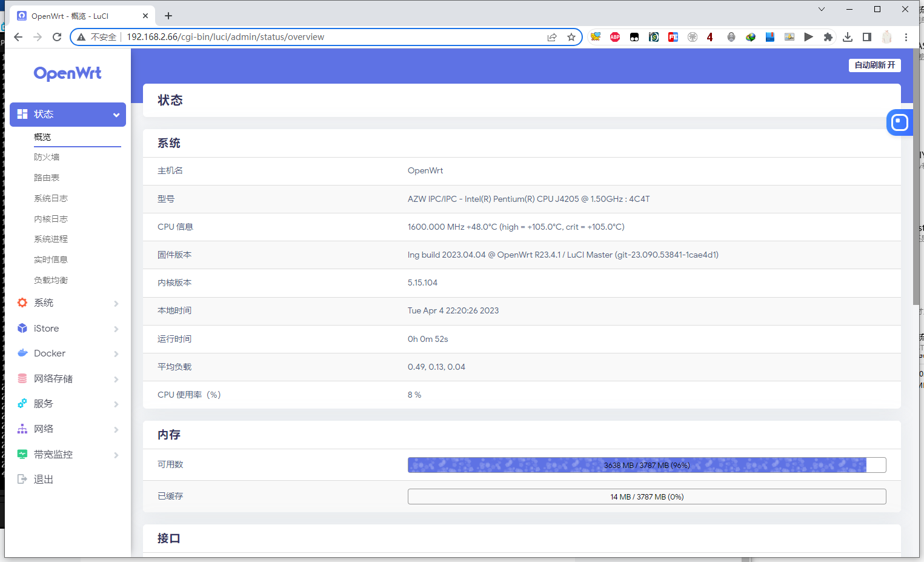Expand the 服务 menu arrow
Image resolution: width=924 pixels, height=562 pixels.
point(116,404)
